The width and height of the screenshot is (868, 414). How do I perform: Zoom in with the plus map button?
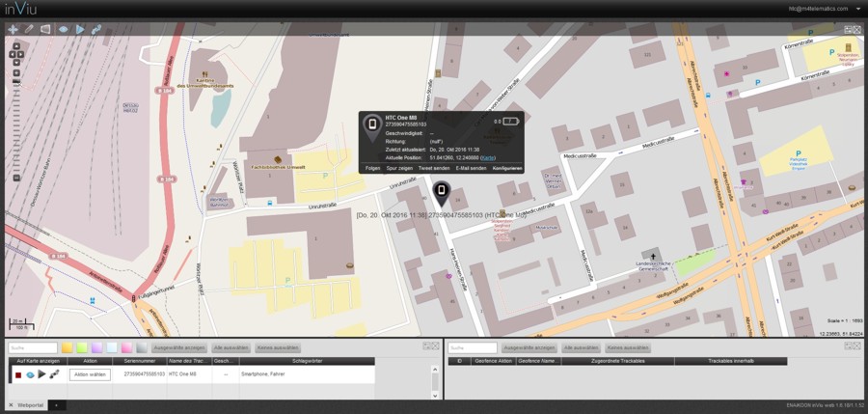16,73
